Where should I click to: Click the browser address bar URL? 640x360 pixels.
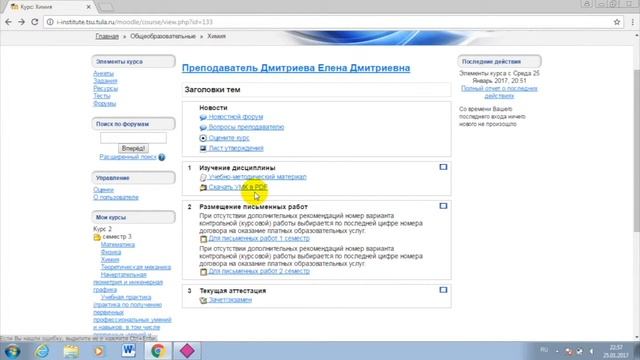(x=135, y=22)
